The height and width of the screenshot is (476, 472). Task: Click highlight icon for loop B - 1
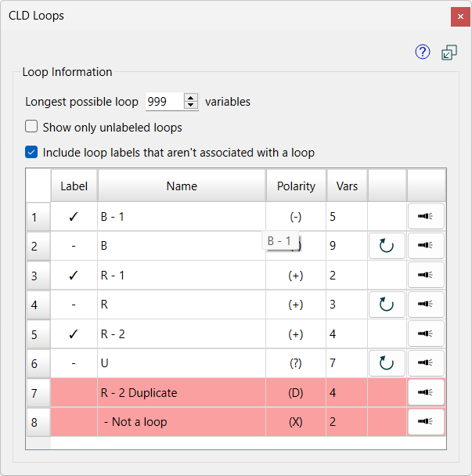click(x=426, y=216)
